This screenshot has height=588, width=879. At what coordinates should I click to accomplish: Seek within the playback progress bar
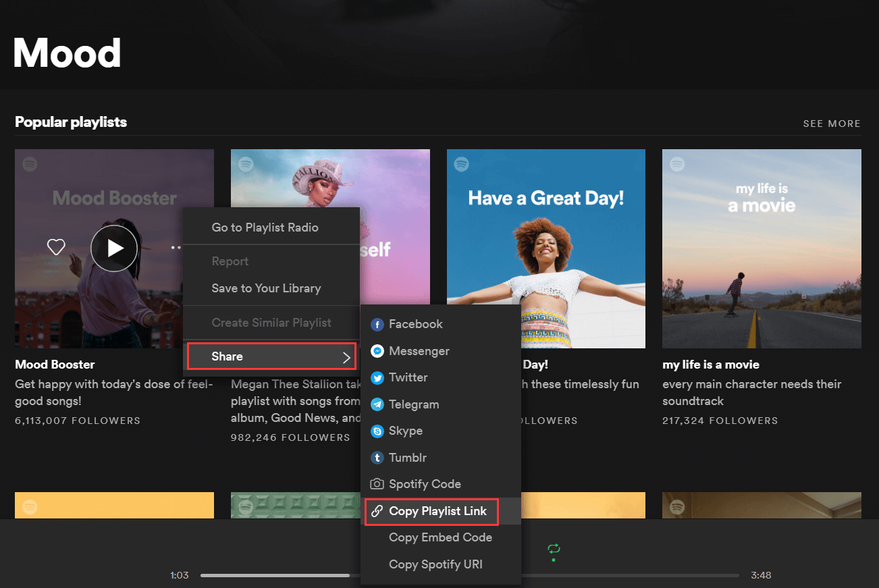click(x=469, y=575)
